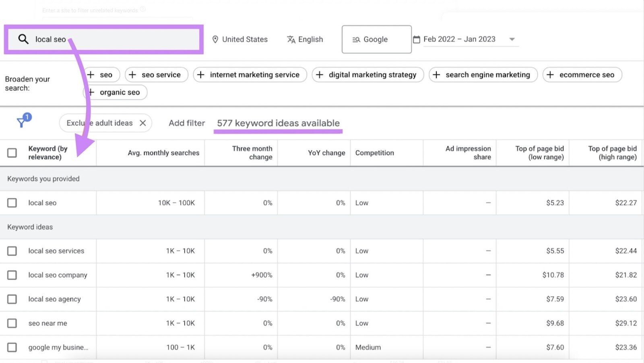Click the translate icon beside English
Image resolution: width=644 pixels, height=363 pixels.
[x=291, y=39]
